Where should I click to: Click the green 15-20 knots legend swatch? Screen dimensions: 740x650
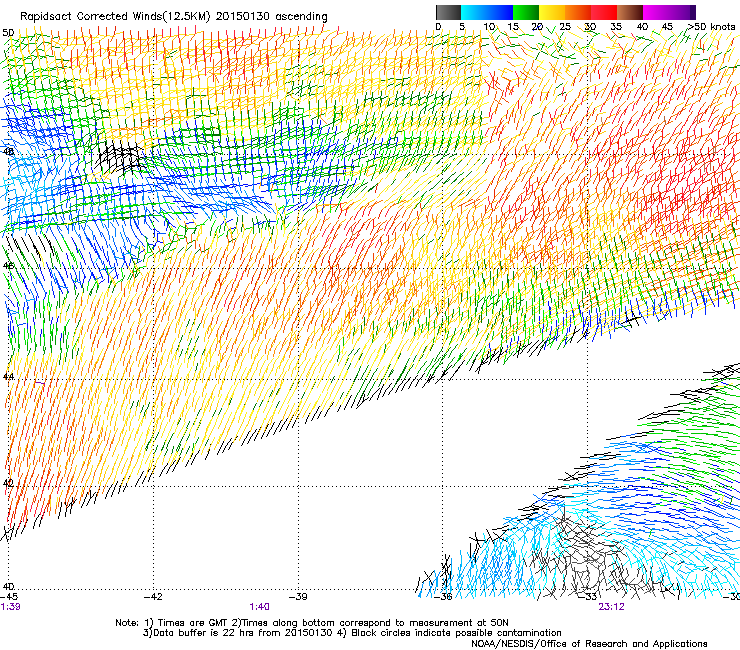pyautogui.click(x=526, y=12)
